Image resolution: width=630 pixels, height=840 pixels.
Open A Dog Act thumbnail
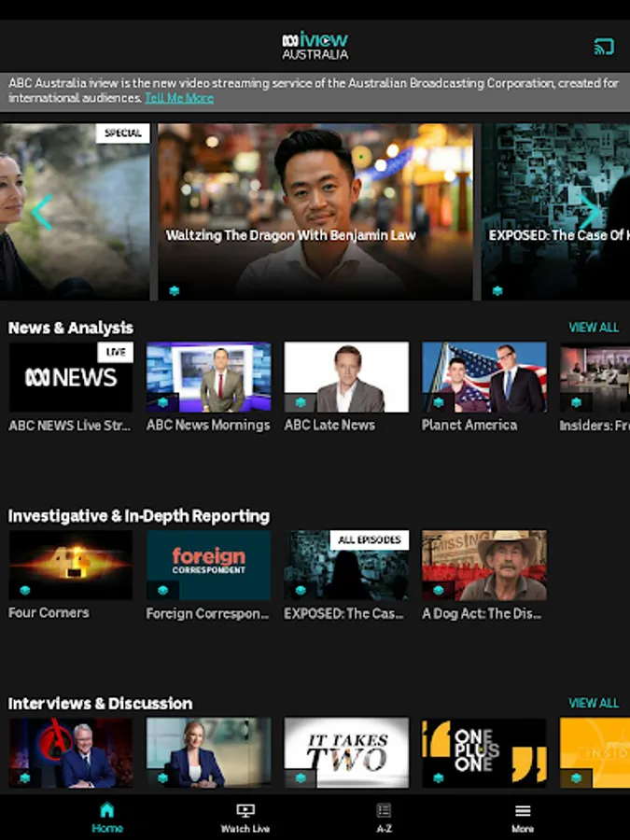click(x=484, y=566)
